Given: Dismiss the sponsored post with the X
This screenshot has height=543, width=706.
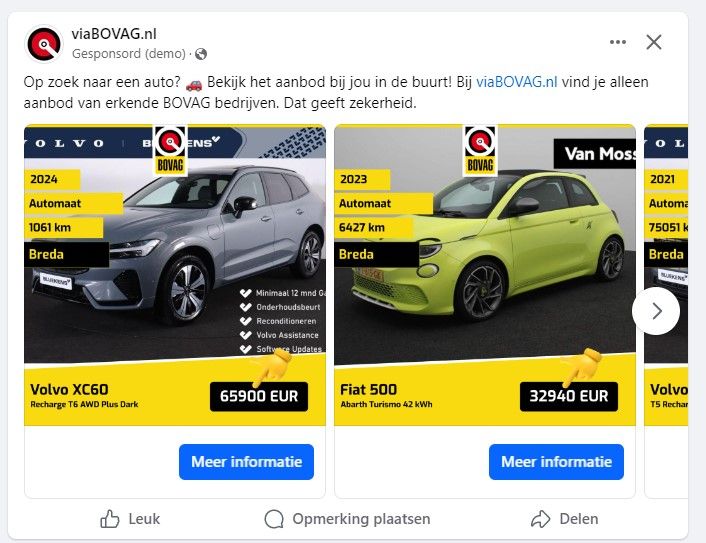Looking at the screenshot, I should [654, 42].
